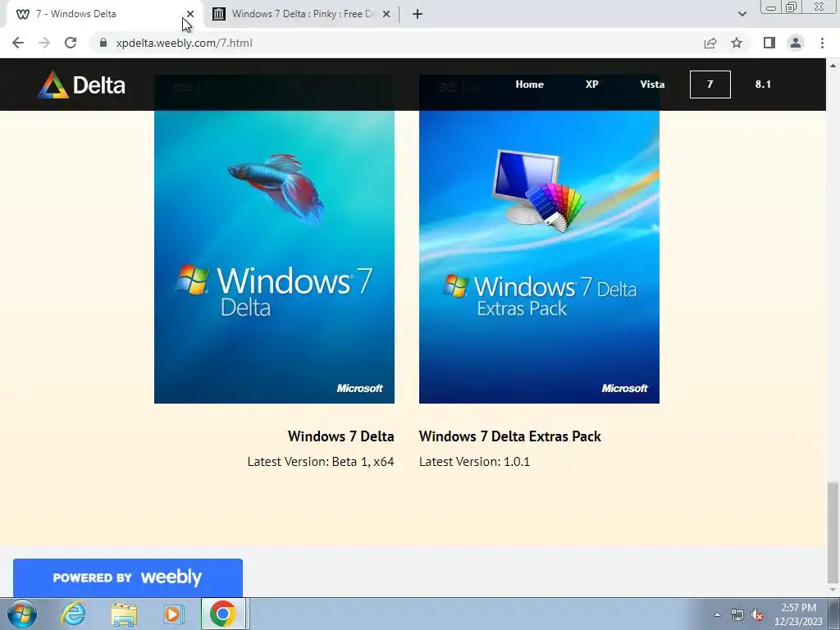Minimize the Chrome window

(x=771, y=7)
